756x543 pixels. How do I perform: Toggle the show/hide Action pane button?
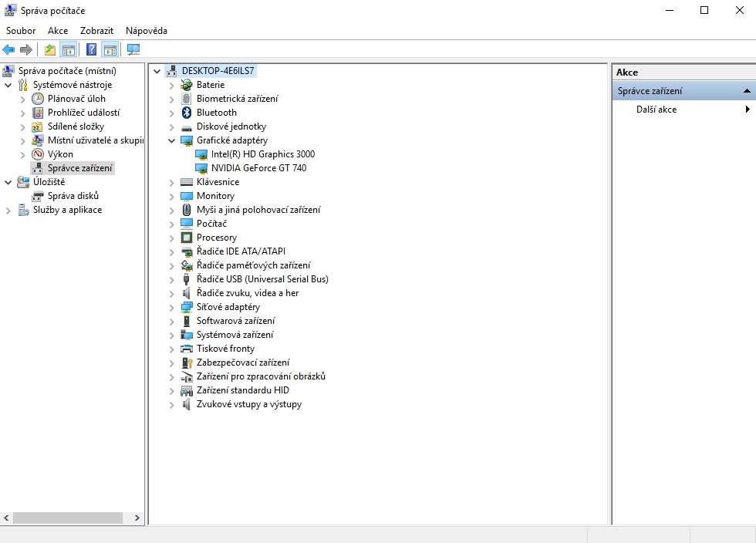[x=110, y=50]
